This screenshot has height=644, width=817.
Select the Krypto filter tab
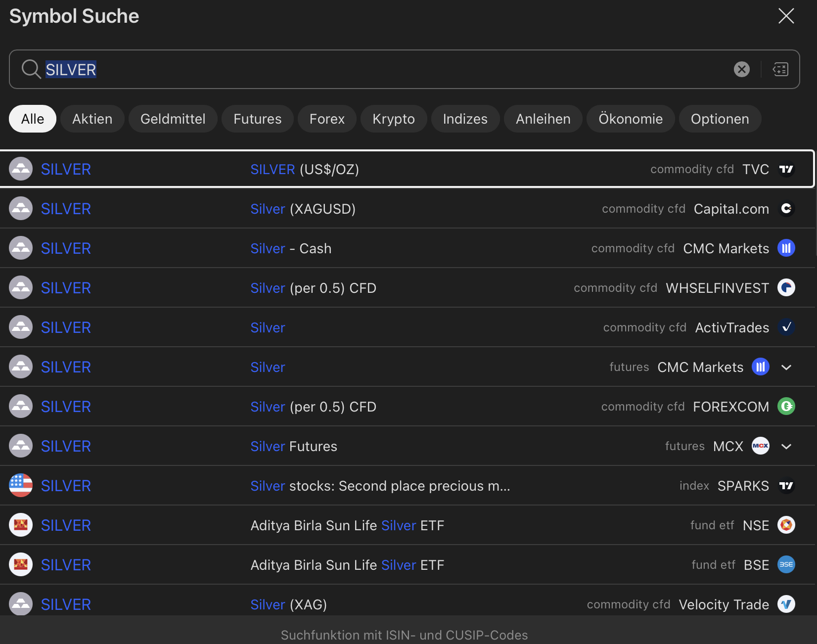pos(393,119)
